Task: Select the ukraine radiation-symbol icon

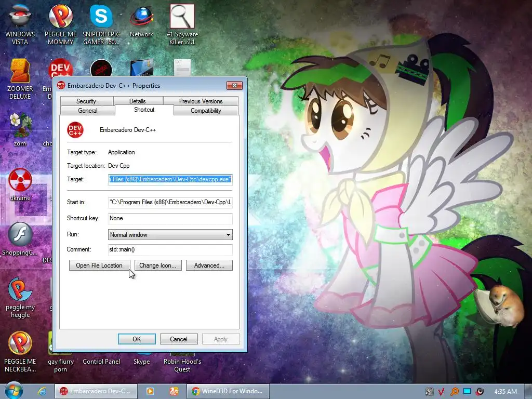Action: click(x=20, y=184)
